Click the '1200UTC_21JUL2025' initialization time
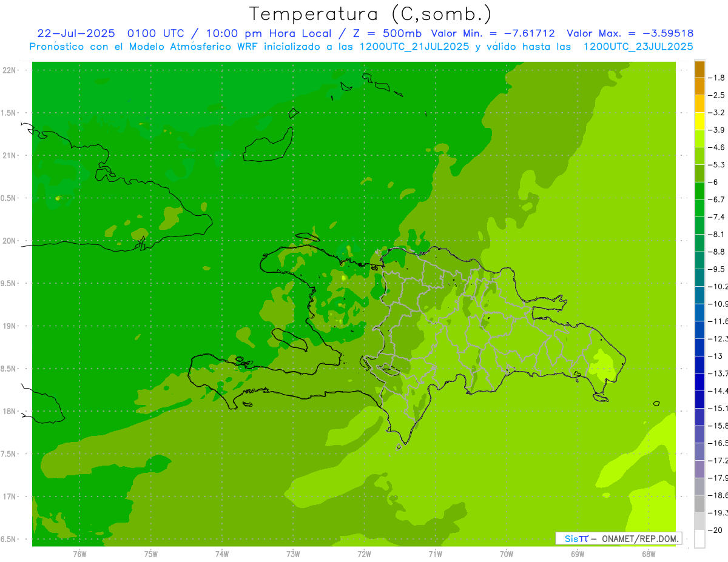 pos(414,47)
